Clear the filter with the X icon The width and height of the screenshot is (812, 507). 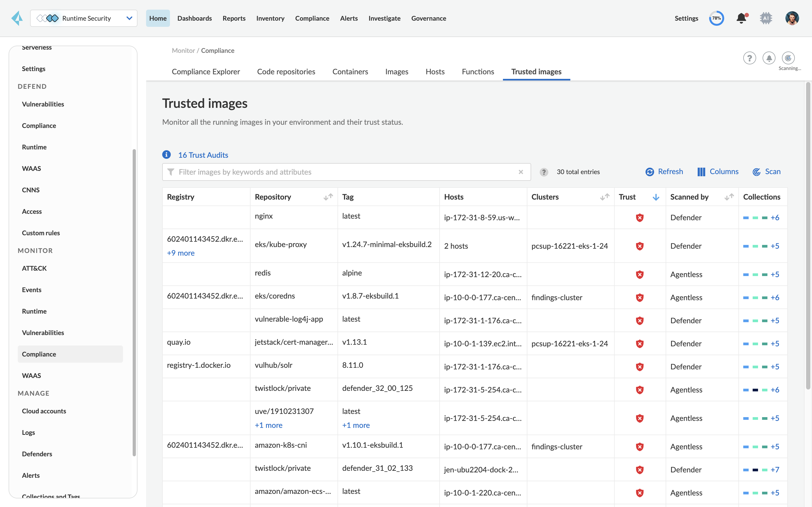tap(521, 172)
